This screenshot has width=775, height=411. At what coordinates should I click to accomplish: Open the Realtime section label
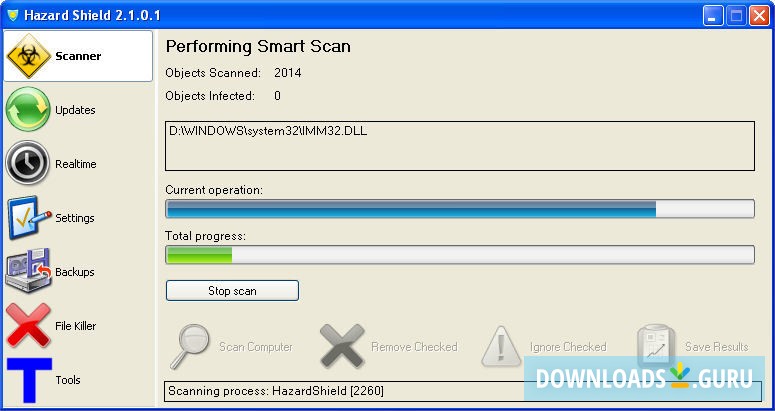76,164
